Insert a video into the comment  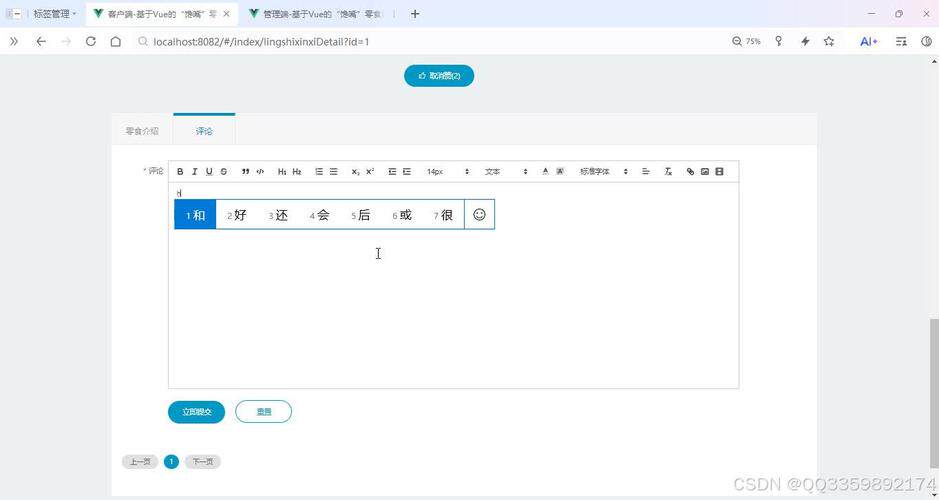[720, 172]
